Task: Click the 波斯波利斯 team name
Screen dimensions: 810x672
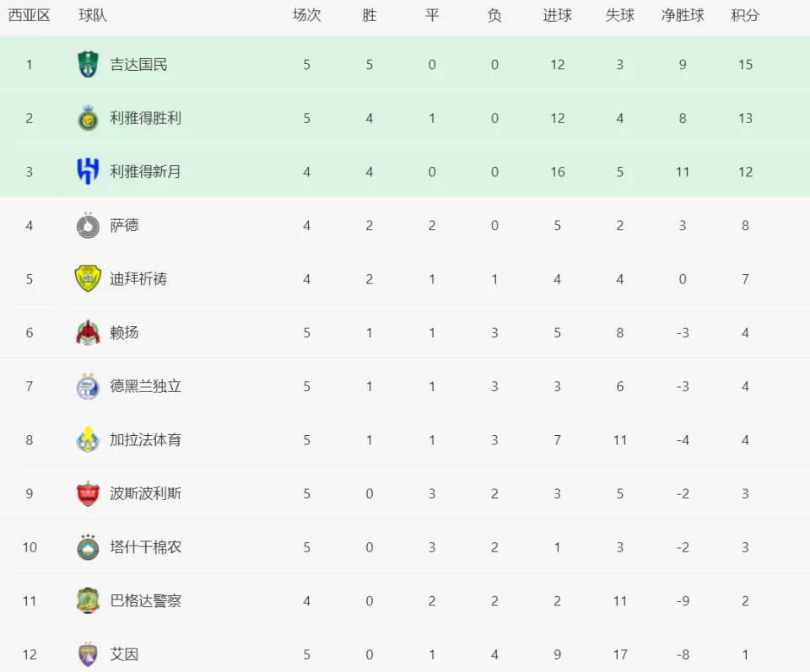Action: click(x=146, y=493)
